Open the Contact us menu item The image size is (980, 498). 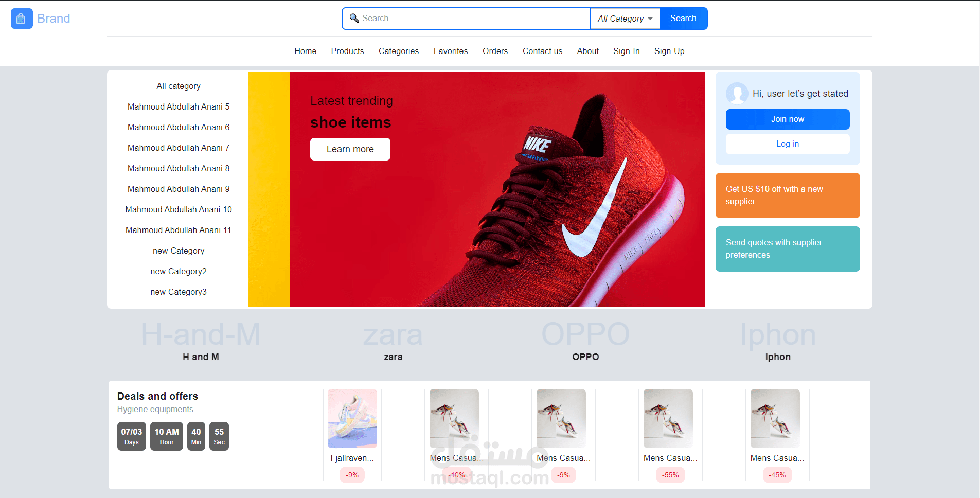(x=543, y=51)
